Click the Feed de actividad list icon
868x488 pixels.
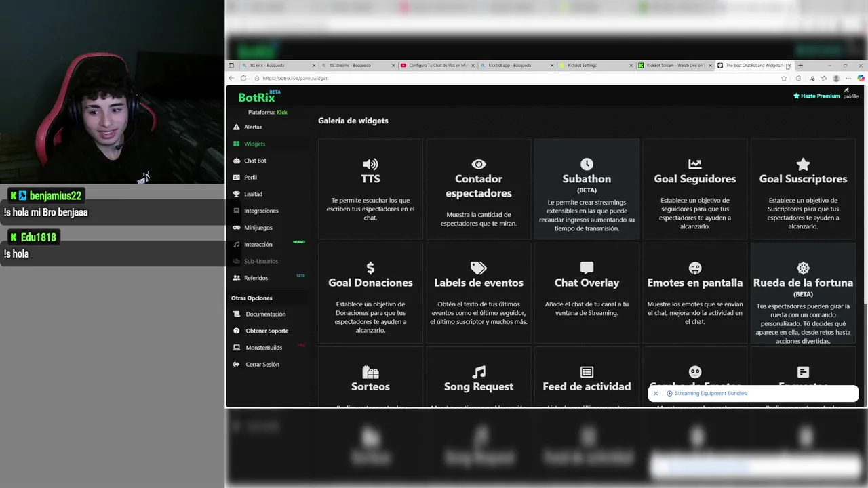(x=587, y=372)
